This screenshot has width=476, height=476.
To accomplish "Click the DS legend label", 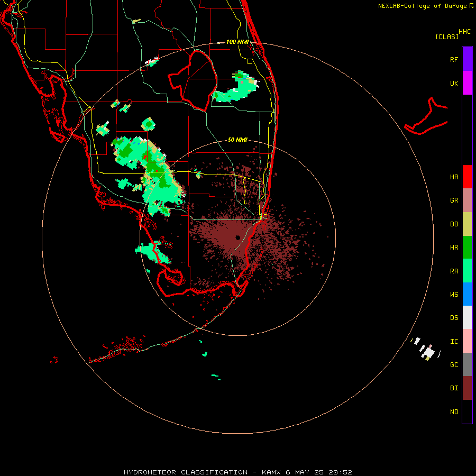I will click(x=454, y=317).
